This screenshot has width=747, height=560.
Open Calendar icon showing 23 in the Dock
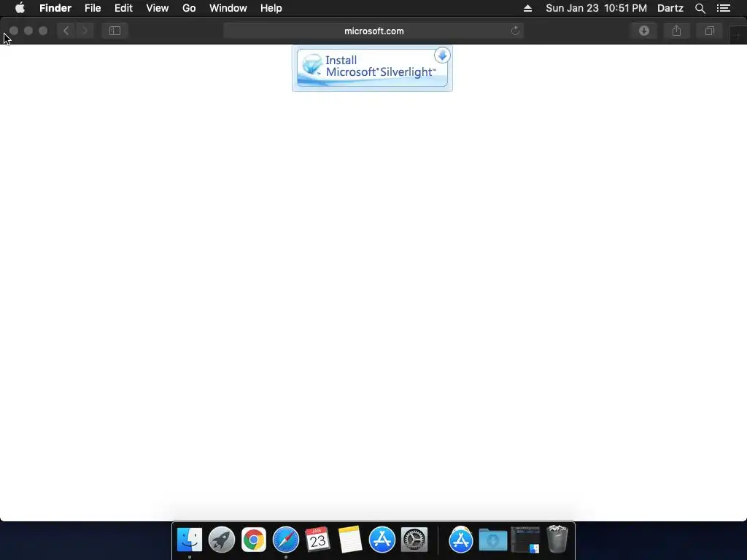point(318,540)
